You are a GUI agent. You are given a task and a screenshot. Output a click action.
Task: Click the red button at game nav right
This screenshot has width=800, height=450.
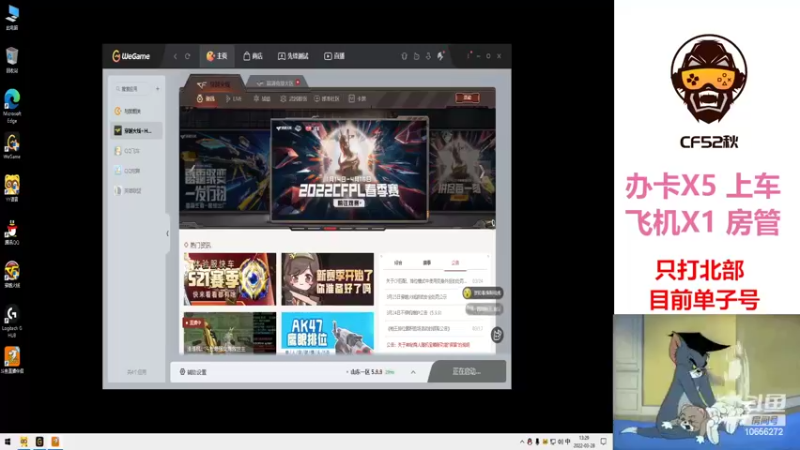pos(467,97)
